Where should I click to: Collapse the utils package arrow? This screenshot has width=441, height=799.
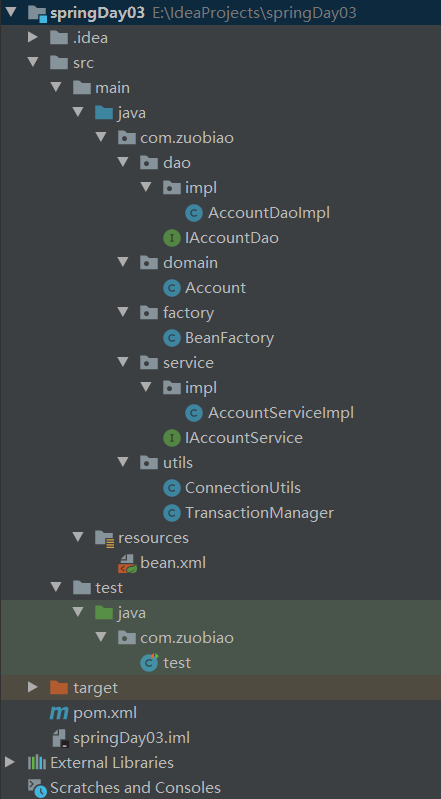(x=123, y=462)
